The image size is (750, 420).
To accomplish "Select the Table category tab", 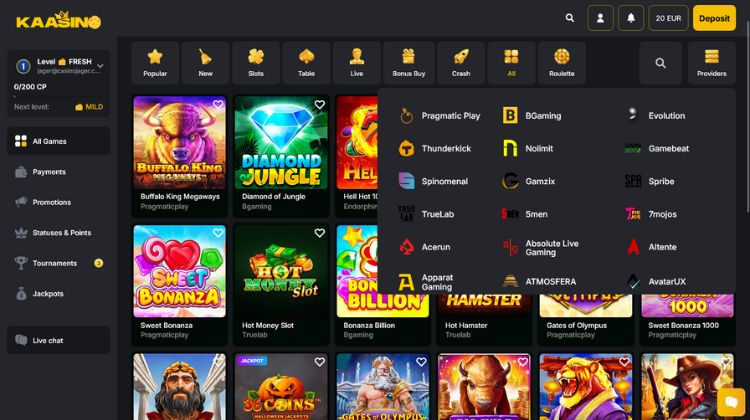I will [x=306, y=63].
